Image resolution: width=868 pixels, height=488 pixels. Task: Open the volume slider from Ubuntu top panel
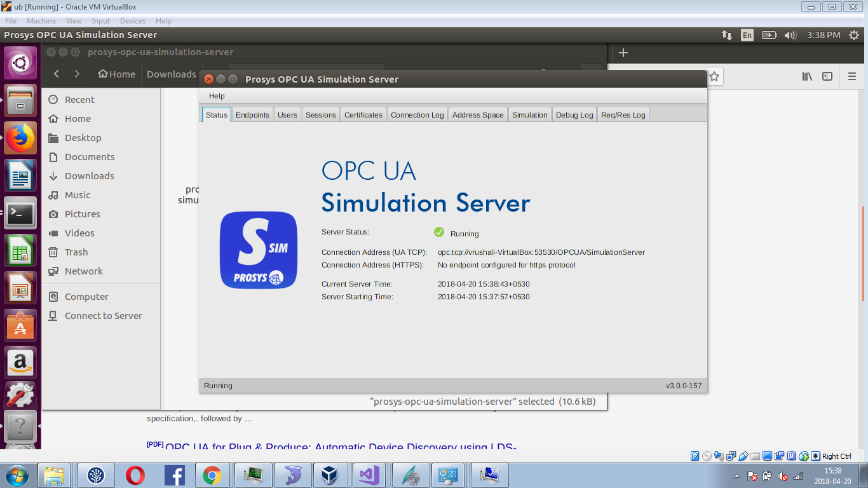tap(790, 35)
